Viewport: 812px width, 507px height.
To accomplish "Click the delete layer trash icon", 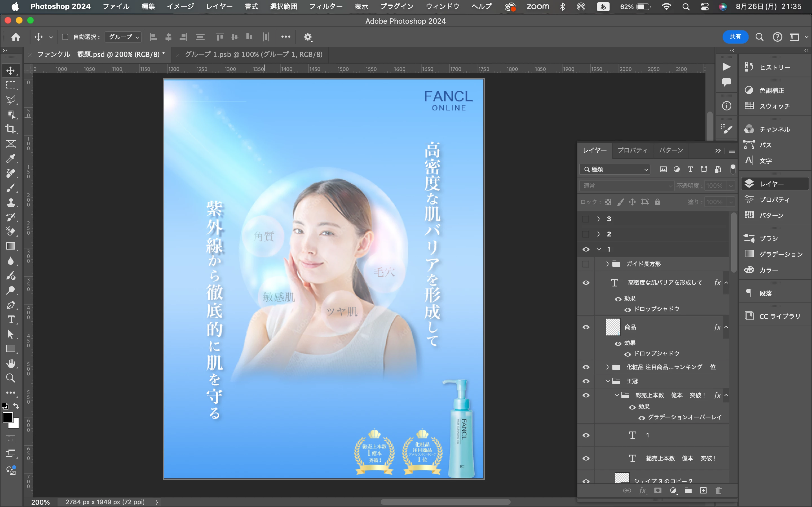I will point(718,491).
